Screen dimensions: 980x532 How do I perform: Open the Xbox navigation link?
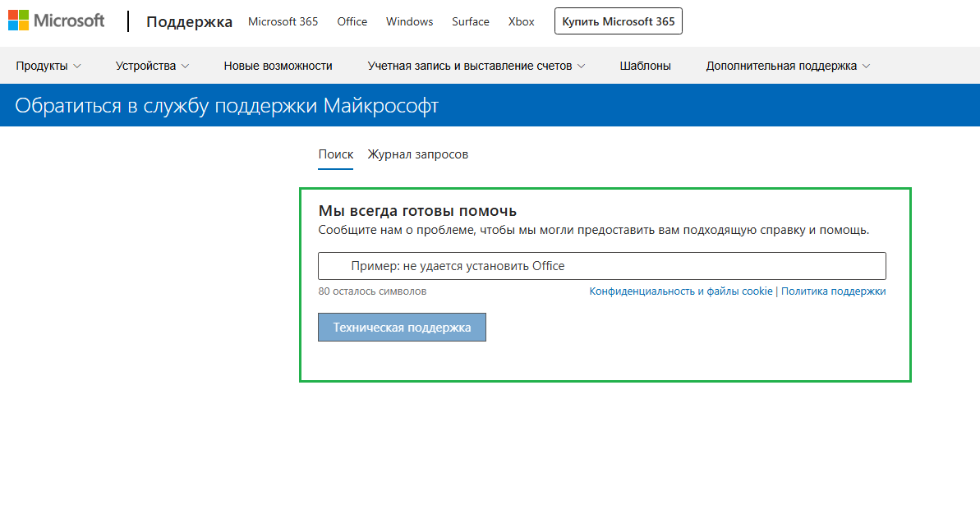[521, 21]
